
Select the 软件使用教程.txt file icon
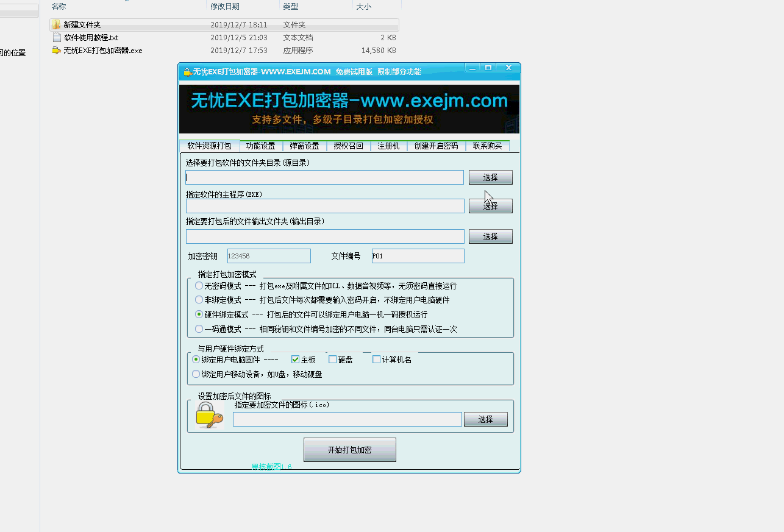(x=57, y=38)
